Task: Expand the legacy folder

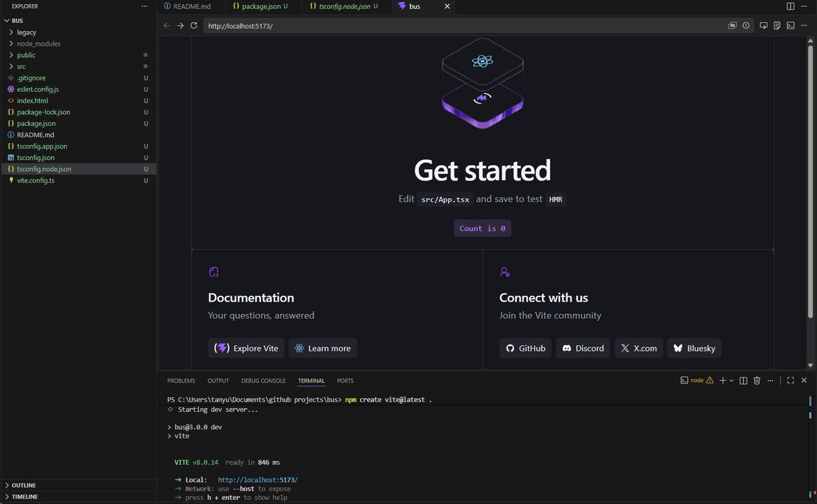Action: point(78,32)
